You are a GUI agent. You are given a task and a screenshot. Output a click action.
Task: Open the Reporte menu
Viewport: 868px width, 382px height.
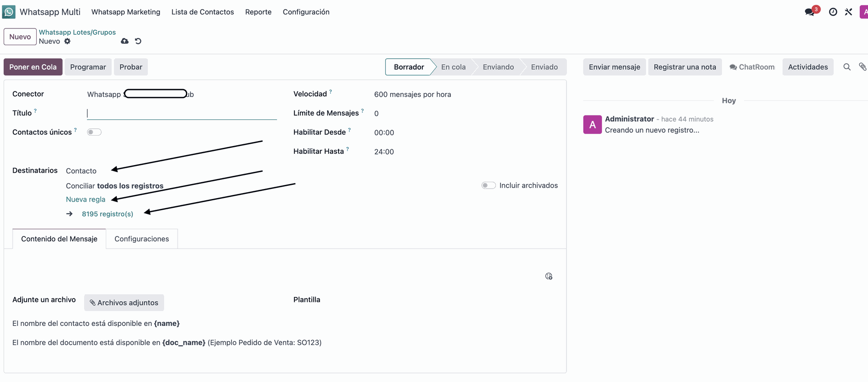[x=258, y=12]
